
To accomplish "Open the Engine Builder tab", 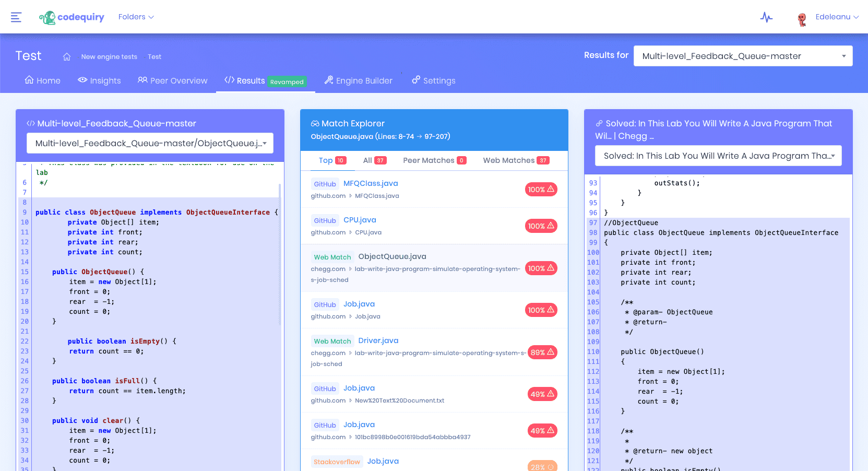I will pos(359,80).
